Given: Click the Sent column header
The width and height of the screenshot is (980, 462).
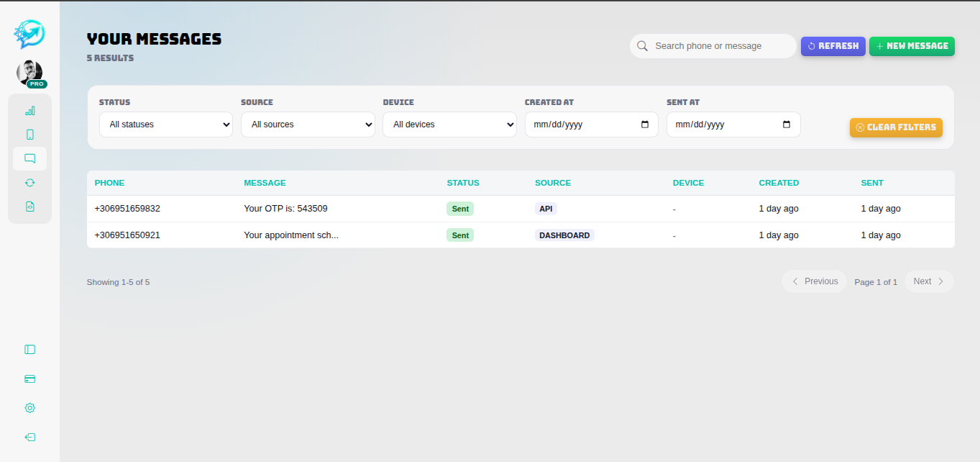Looking at the screenshot, I should click(x=872, y=183).
